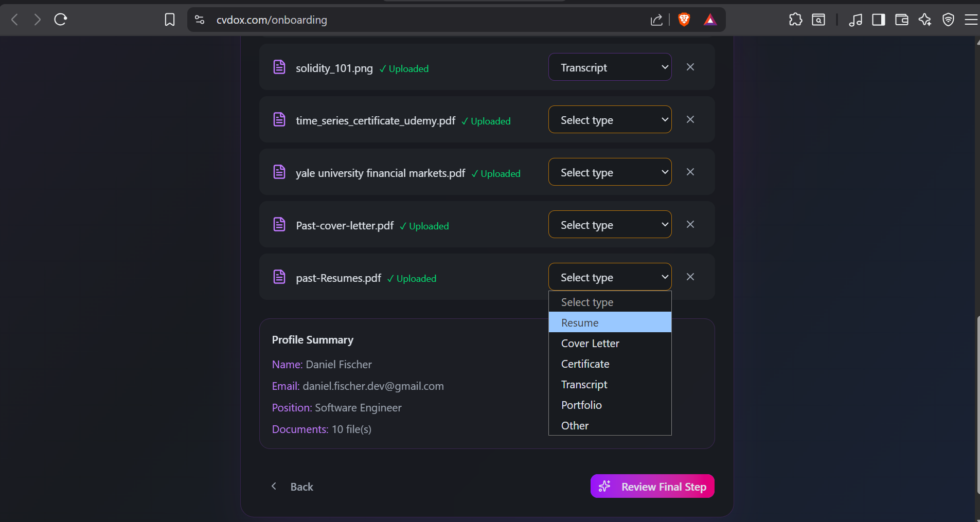Choose Other from the type list
Image resolution: width=980 pixels, height=522 pixels.
[610, 425]
